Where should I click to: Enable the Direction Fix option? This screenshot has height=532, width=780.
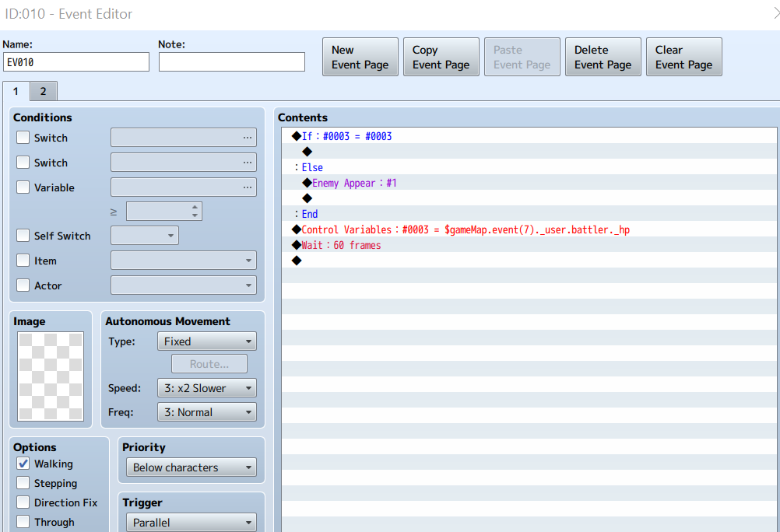point(23,502)
